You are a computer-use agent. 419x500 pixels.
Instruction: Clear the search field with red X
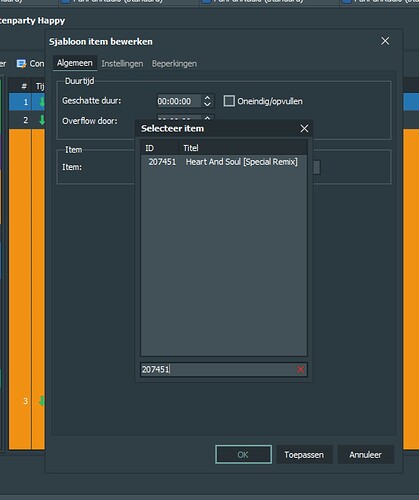300,369
